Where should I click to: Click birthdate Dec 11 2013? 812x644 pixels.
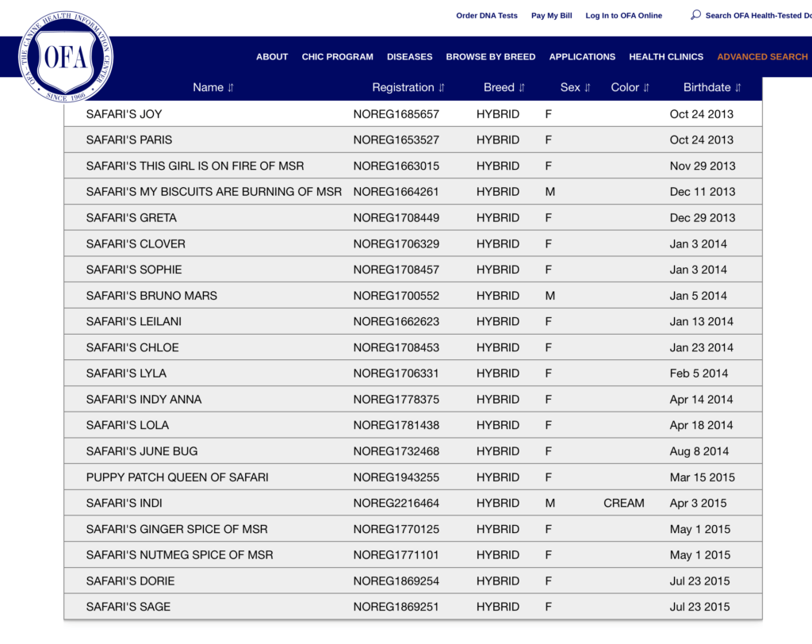703,192
